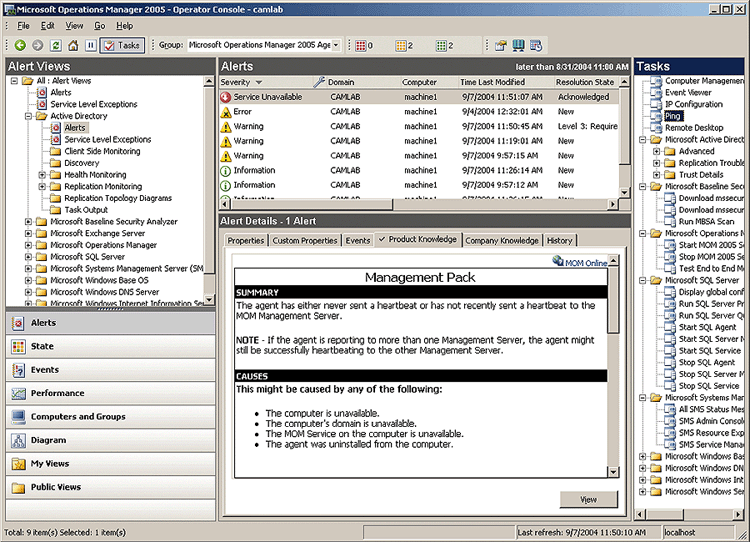Viewport: 750px width, 542px height.
Task: Expand Microsoft Baseline Security Analyzer node
Action: tap(28, 221)
